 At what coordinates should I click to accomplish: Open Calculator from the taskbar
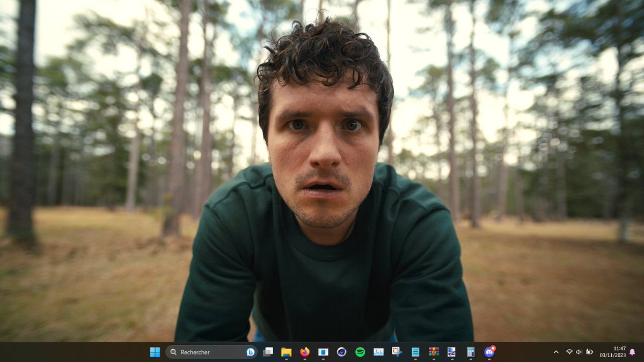click(471, 352)
